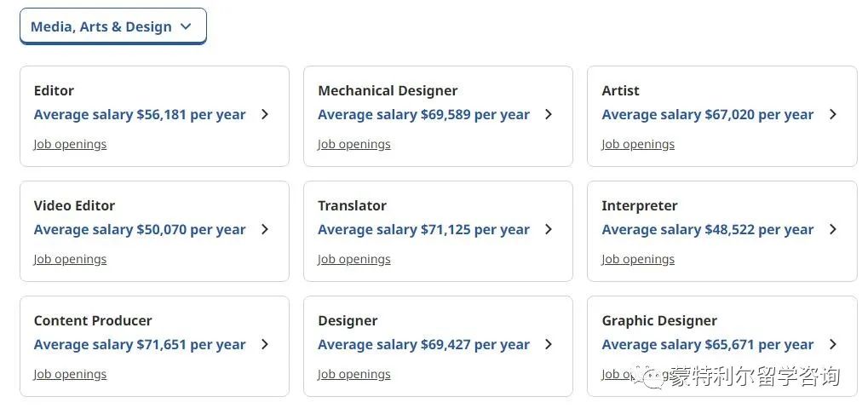Click the chevron arrow on the Mechanical Designer card

[x=549, y=114]
